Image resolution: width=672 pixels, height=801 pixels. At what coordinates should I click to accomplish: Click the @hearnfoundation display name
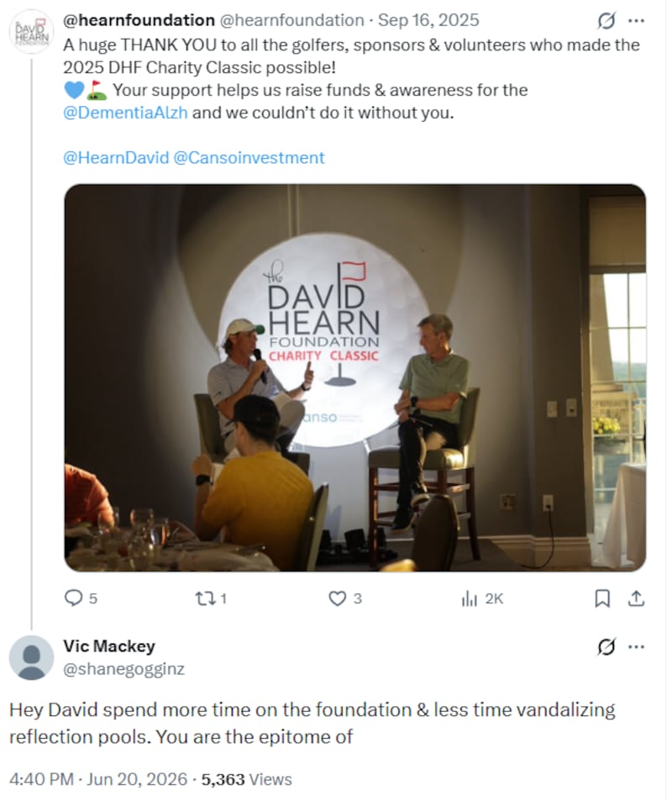pyautogui.click(x=139, y=20)
